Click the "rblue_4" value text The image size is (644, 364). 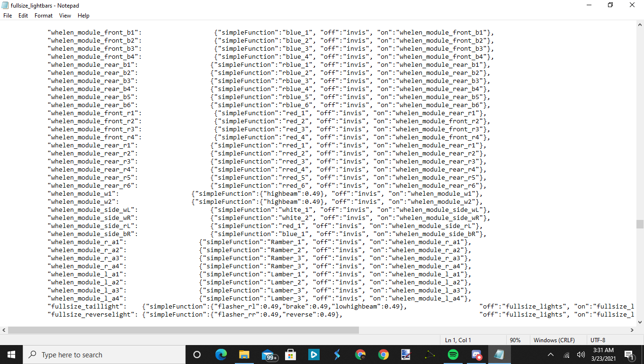click(x=295, y=89)
